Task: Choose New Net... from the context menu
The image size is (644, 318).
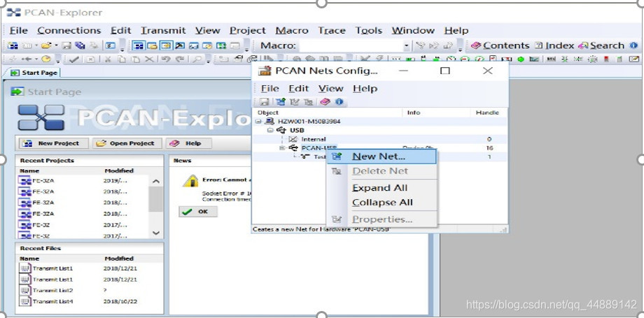Action: (381, 157)
